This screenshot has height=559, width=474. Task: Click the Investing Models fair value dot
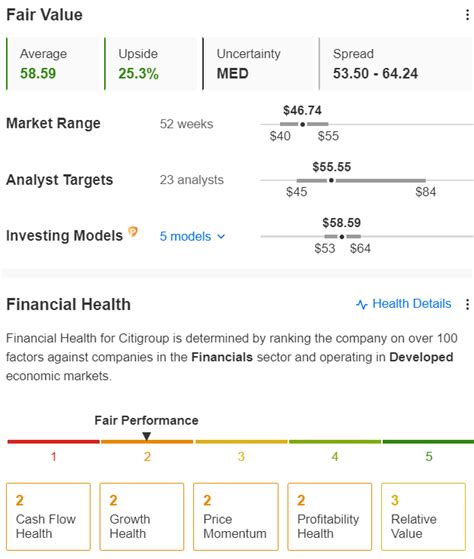point(342,237)
